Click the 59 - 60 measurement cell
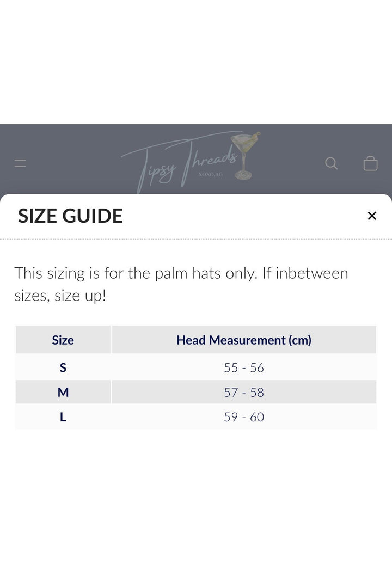392x588 pixels. 244,417
